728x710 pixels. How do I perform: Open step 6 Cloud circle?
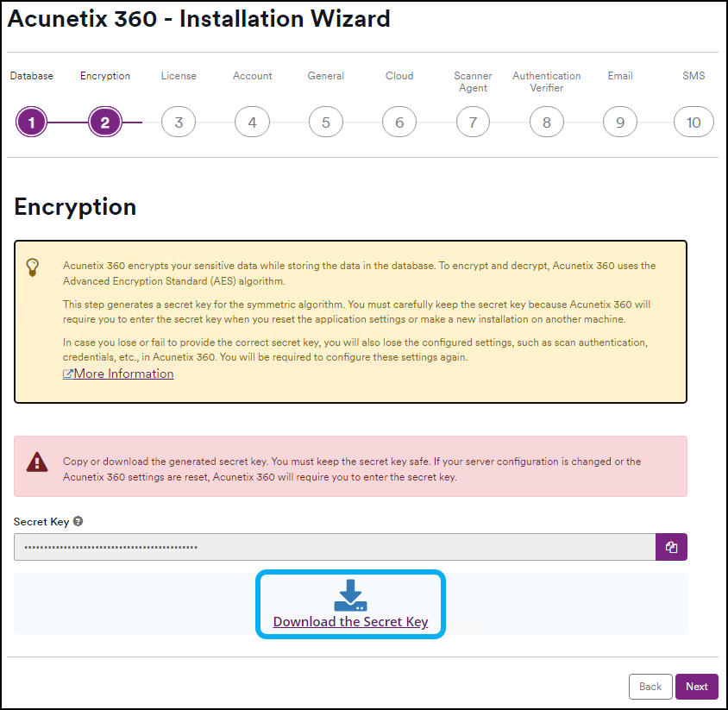[399, 123]
